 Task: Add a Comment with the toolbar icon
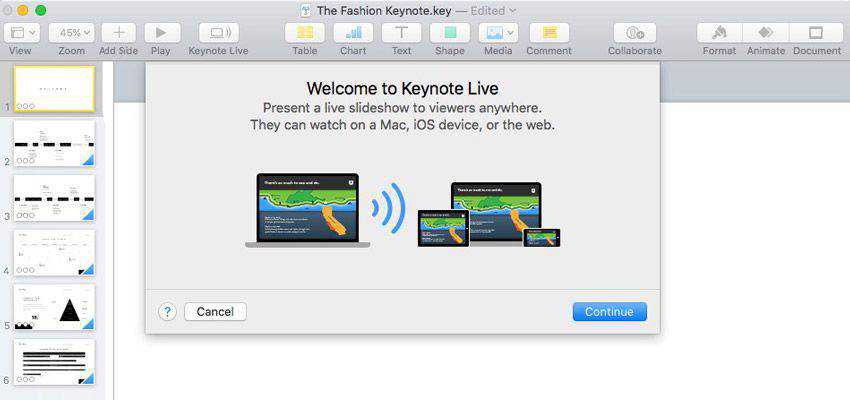pyautogui.click(x=549, y=33)
